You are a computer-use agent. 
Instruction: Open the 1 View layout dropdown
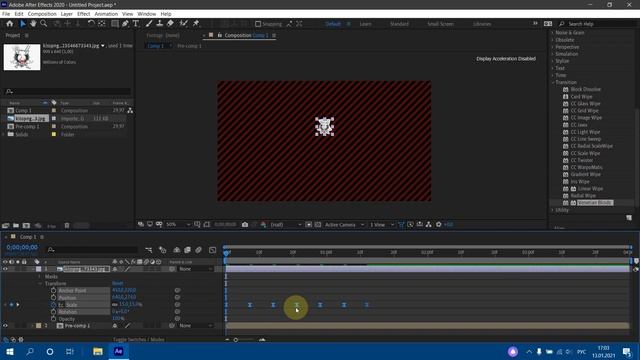[x=381, y=224]
